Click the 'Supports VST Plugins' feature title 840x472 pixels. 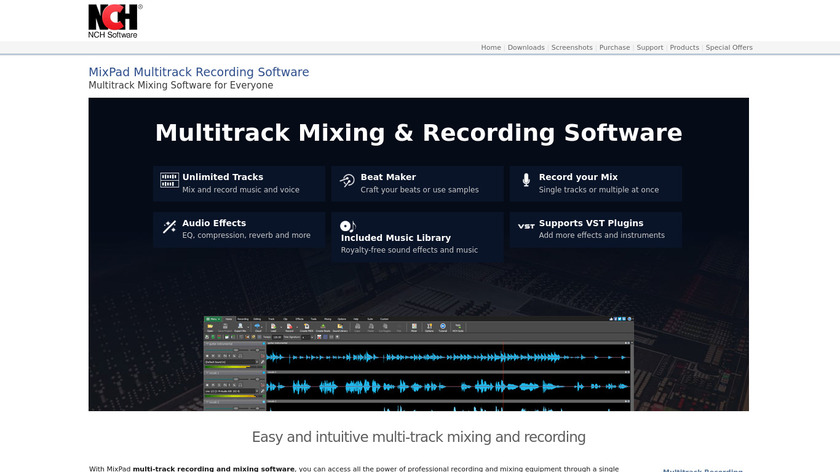(x=591, y=223)
